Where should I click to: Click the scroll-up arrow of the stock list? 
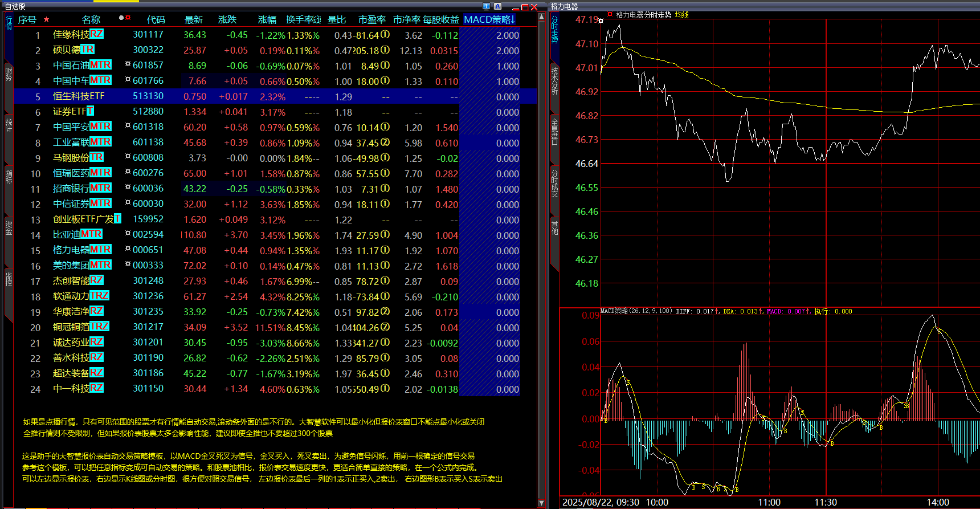tap(541, 18)
